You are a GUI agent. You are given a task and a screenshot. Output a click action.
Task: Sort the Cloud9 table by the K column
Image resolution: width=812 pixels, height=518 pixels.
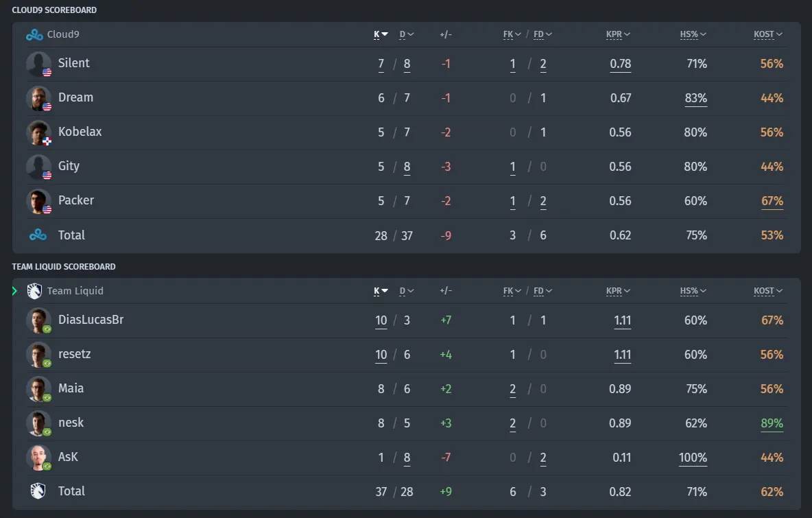tap(381, 35)
